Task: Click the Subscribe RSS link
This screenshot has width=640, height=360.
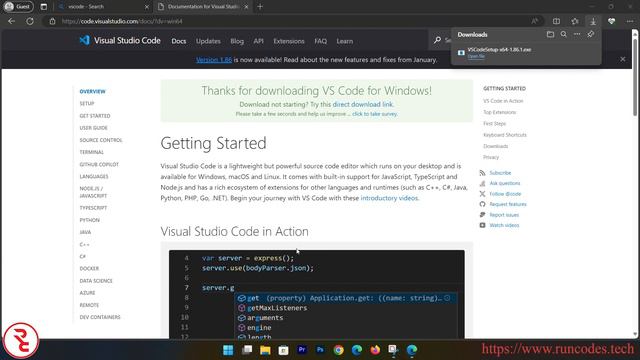Action: pos(500,173)
